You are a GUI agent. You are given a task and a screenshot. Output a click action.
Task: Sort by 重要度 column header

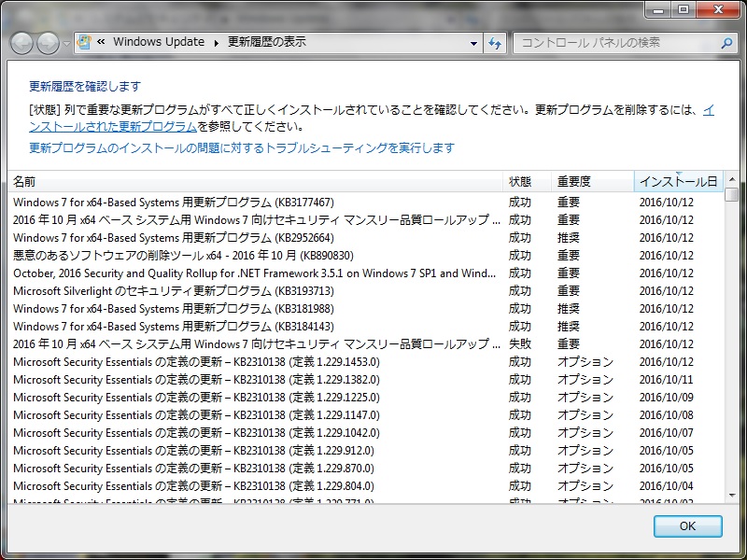pyautogui.click(x=593, y=181)
